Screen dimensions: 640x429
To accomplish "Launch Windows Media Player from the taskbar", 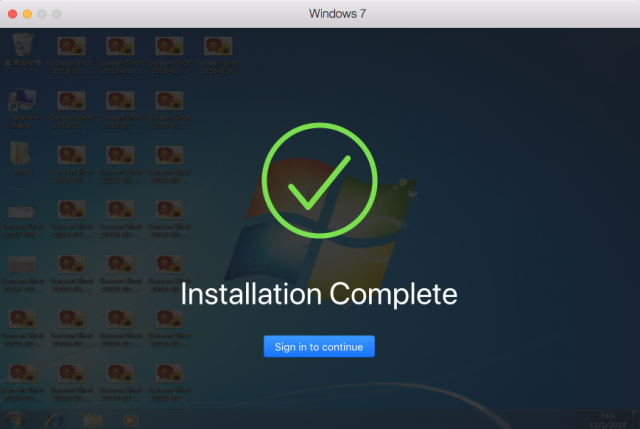I will click(130, 420).
